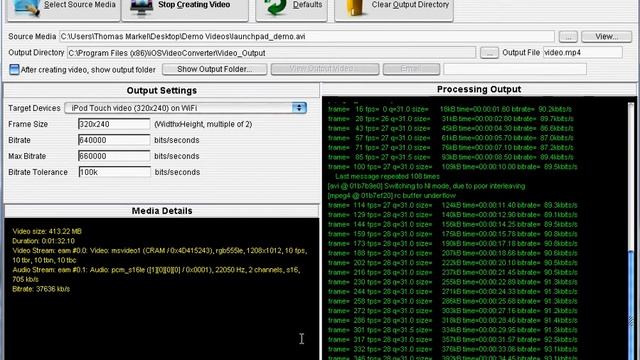Click the Media Details header
Image resolution: width=640 pixels, height=360 pixels.
[x=162, y=211]
